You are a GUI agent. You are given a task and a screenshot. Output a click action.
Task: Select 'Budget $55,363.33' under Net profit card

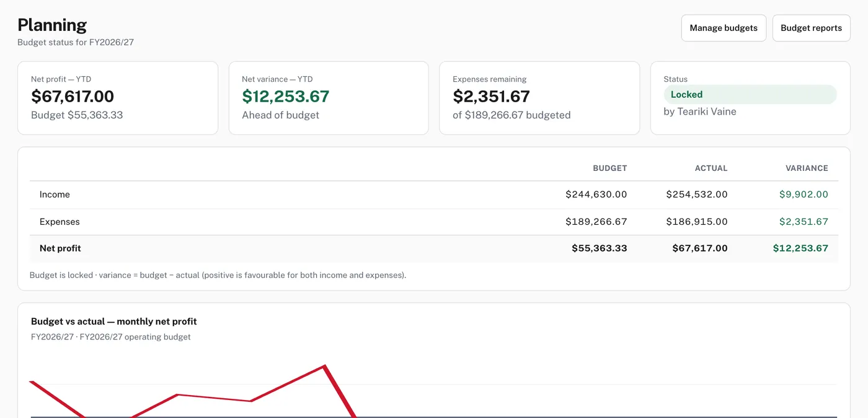77,115
